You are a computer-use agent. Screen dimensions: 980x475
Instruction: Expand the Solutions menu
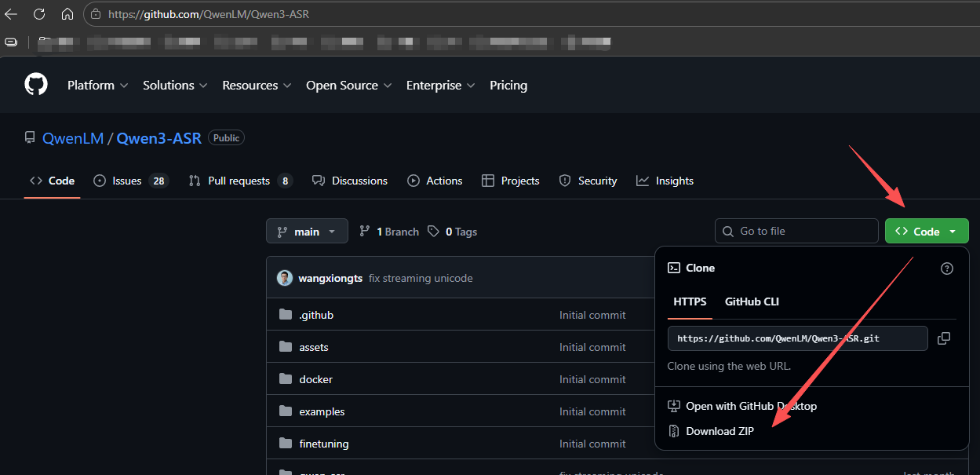[x=175, y=85]
